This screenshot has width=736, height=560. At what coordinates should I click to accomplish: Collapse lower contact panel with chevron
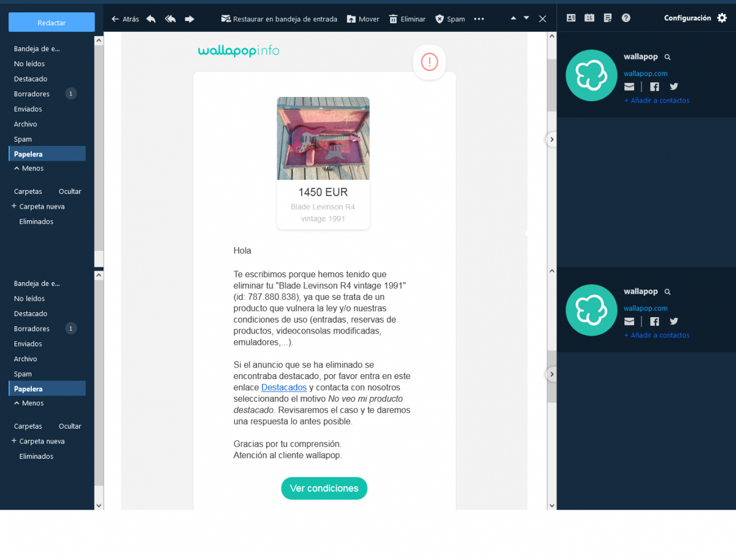pos(551,374)
